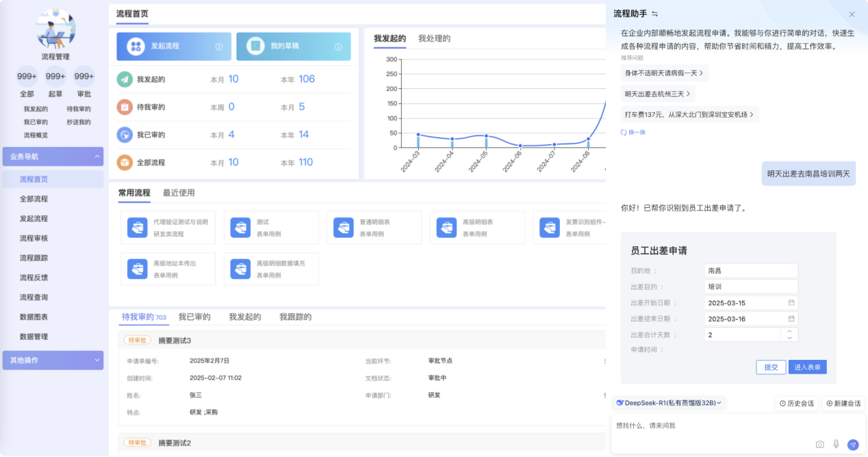The width and height of the screenshot is (868, 457).
Task: Open the calendar picker for 出差开始日期
Action: [x=793, y=302]
